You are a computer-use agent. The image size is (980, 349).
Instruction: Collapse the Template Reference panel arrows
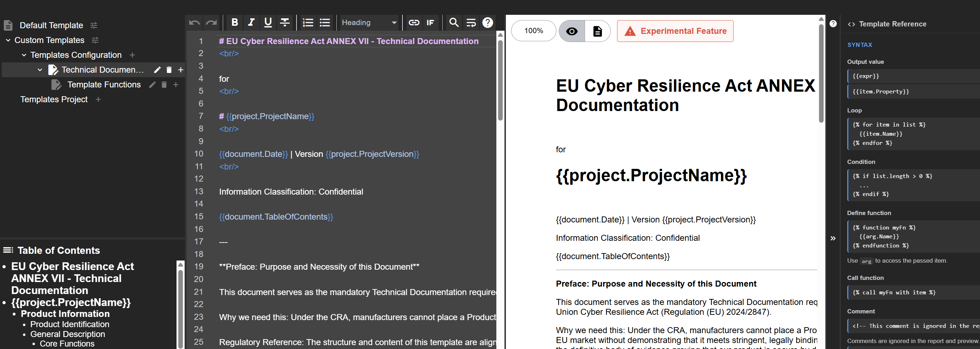click(833, 239)
